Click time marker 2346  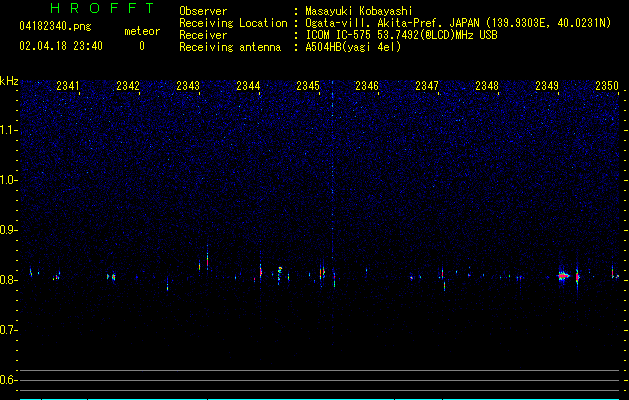(x=367, y=86)
